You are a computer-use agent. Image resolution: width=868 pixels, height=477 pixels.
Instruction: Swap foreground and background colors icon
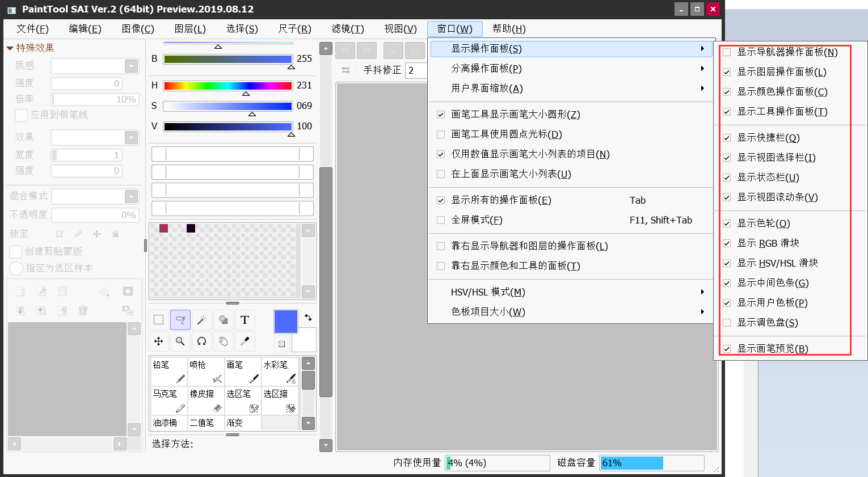pos(308,318)
